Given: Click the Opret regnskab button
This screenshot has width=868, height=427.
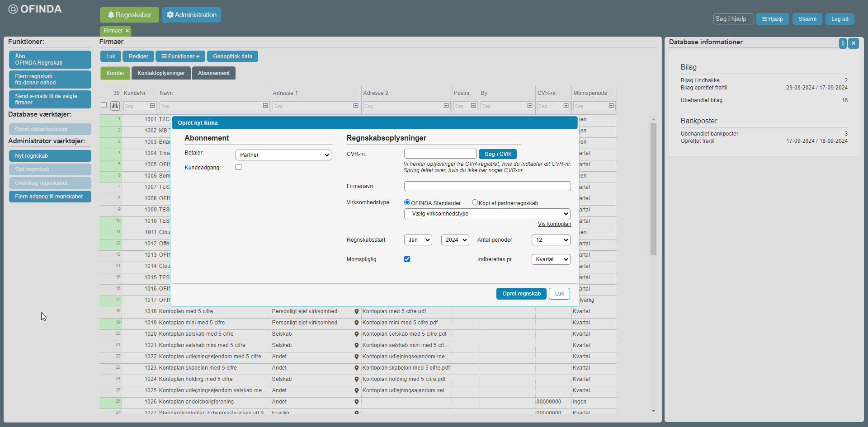Looking at the screenshot, I should click(x=521, y=294).
